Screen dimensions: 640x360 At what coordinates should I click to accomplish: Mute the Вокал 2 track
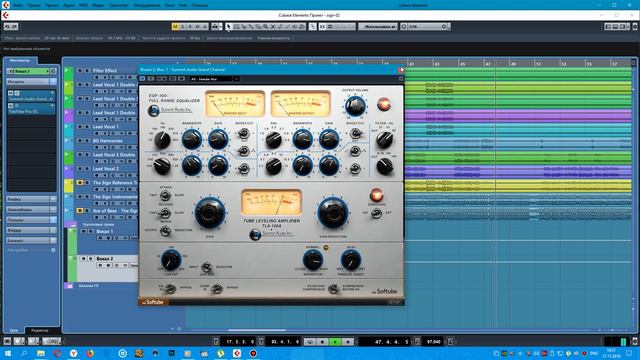coord(84,259)
